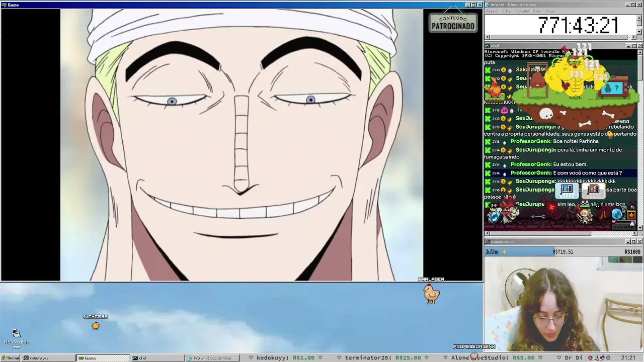Click the R$1600 goal amount
Viewport: 644px width, 362px height.
tap(632, 252)
